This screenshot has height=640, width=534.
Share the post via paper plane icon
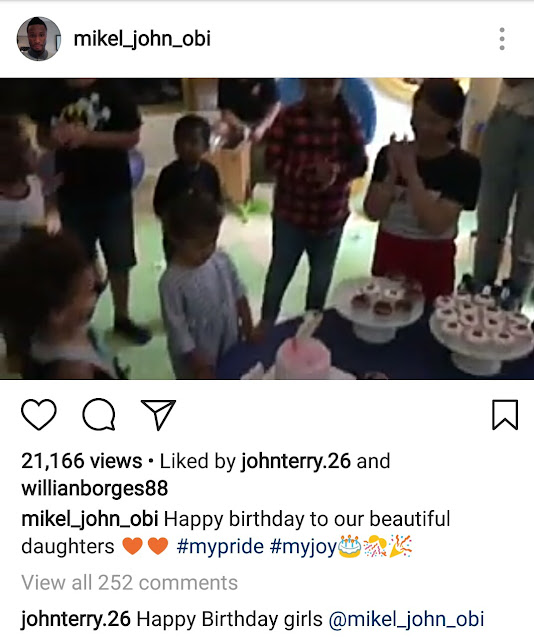pos(158,414)
